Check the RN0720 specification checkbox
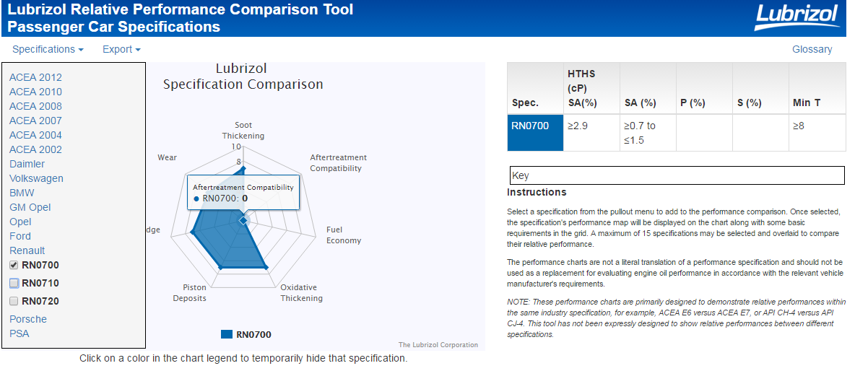868x371 pixels. tap(14, 301)
